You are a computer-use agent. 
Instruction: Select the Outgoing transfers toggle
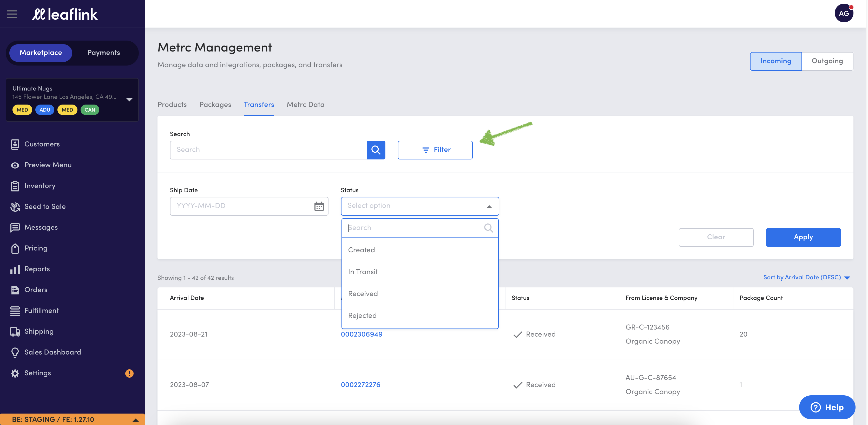click(x=827, y=61)
